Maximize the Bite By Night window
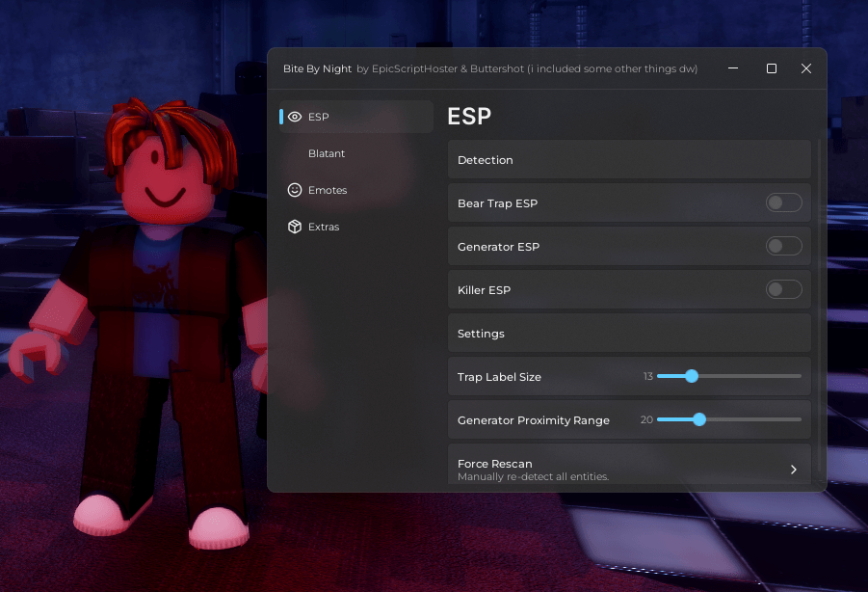Viewport: 868px width, 592px height. pyautogui.click(x=771, y=68)
